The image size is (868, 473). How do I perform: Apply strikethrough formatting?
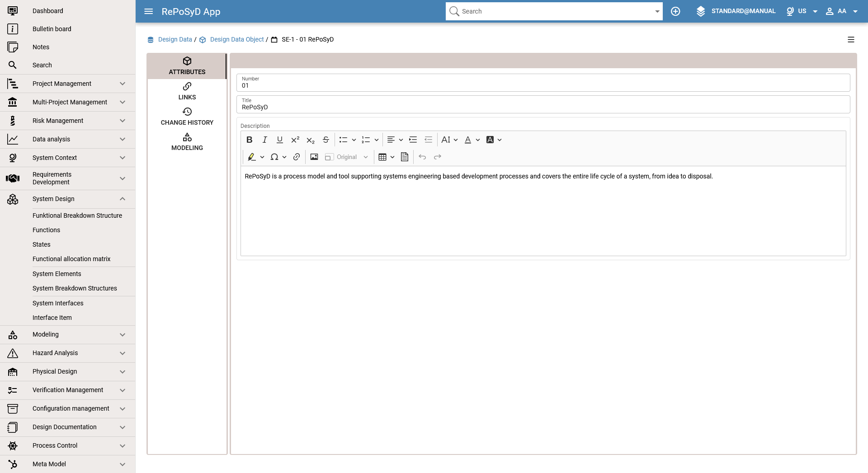click(326, 140)
